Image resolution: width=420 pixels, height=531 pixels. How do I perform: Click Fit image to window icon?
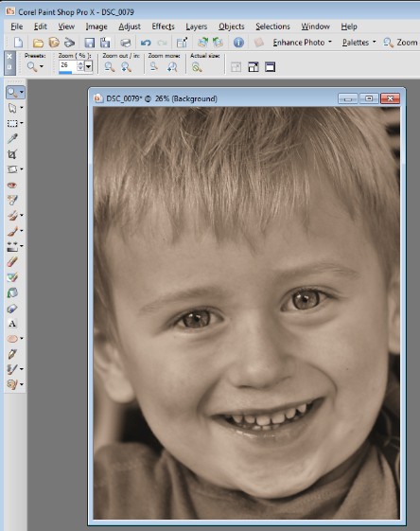tap(254, 67)
